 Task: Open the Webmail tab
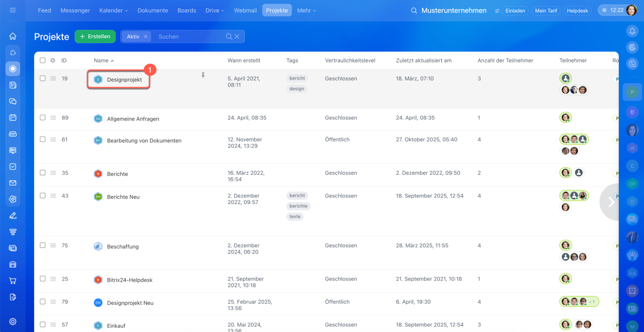pyautogui.click(x=246, y=10)
